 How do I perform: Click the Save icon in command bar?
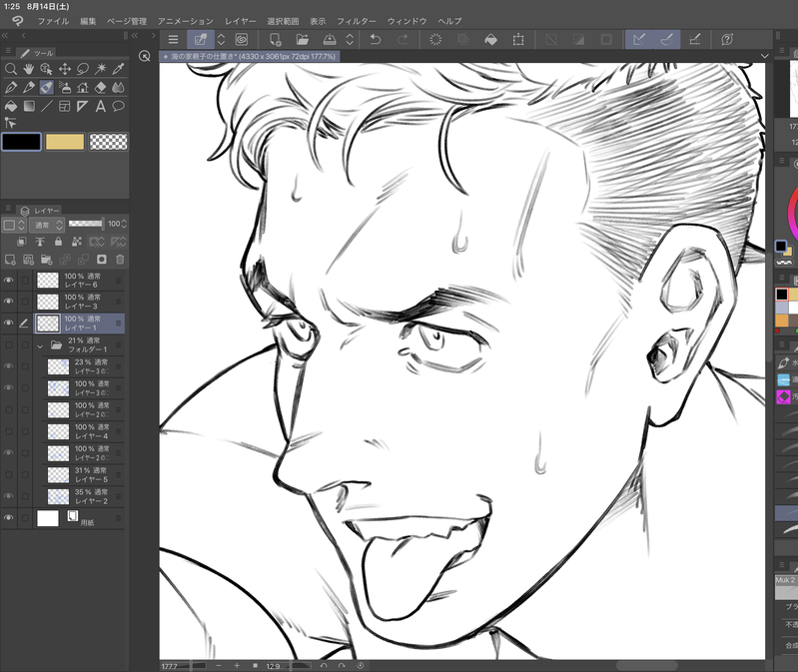[x=330, y=40]
